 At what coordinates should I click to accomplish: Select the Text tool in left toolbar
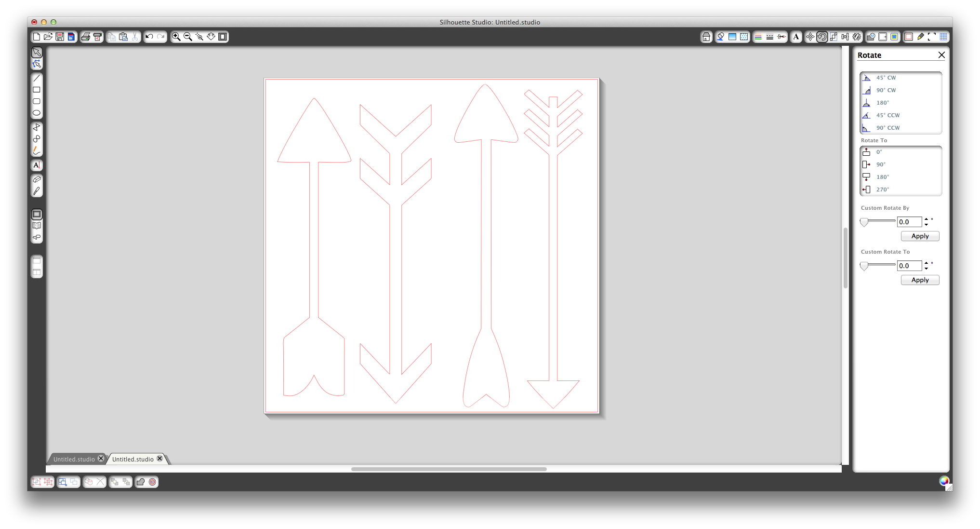pyautogui.click(x=37, y=165)
